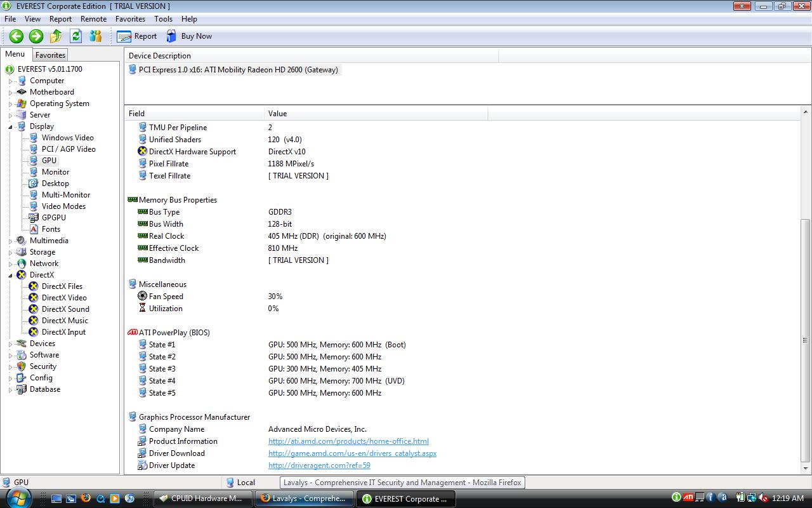Click the 12:19 AM clock in the tray
Image resolution: width=812 pixels, height=508 pixels.
(789, 498)
